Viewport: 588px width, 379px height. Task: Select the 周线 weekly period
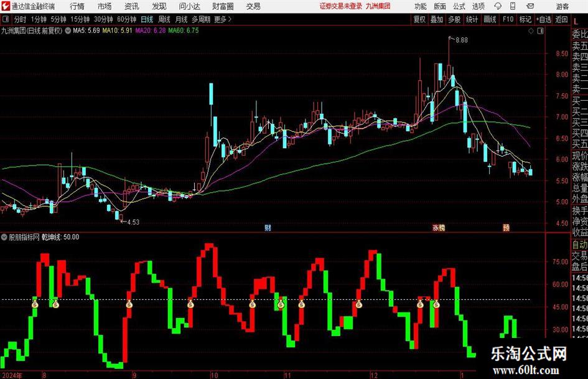point(164,19)
